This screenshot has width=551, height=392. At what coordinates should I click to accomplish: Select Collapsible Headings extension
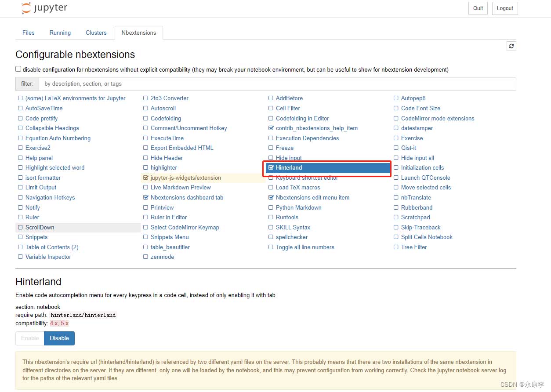coord(52,128)
